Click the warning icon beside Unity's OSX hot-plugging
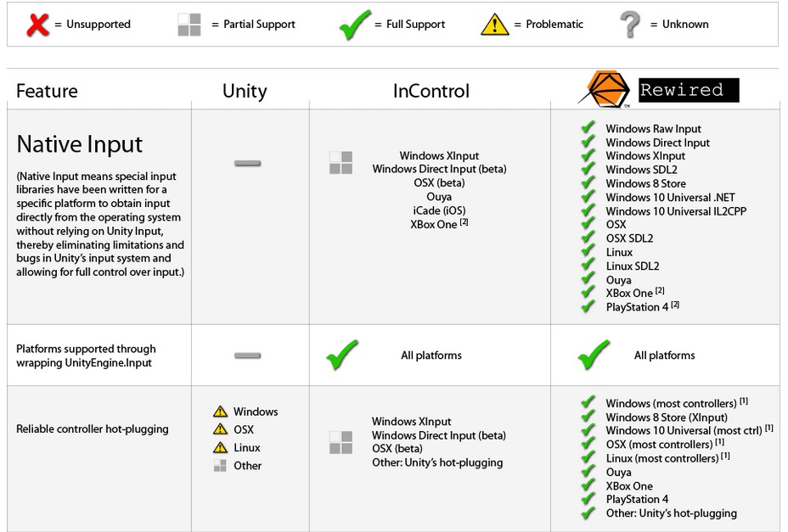Screen dimensions: 788x532 click(x=220, y=429)
